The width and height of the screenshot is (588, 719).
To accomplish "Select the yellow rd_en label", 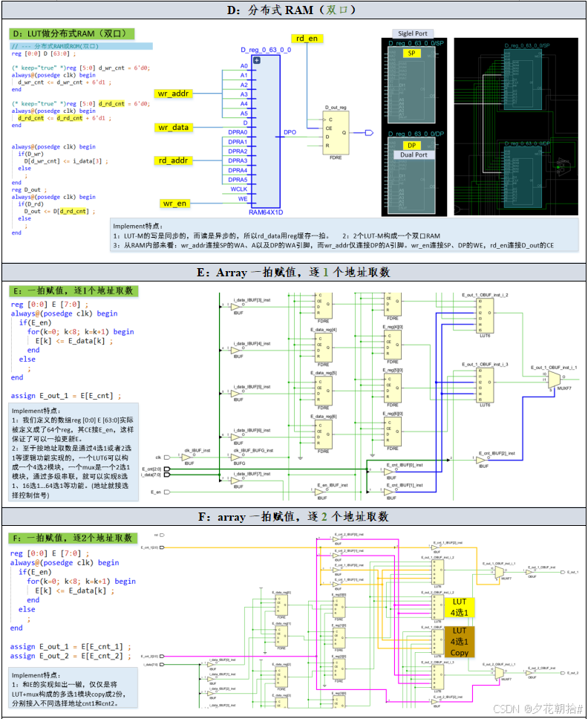I will tap(307, 39).
